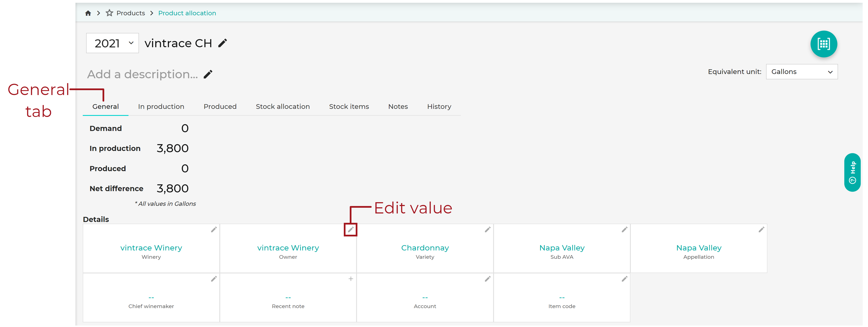Open the 2021 vintage dropdown
Screen dimensions: 868x327
tap(112, 43)
